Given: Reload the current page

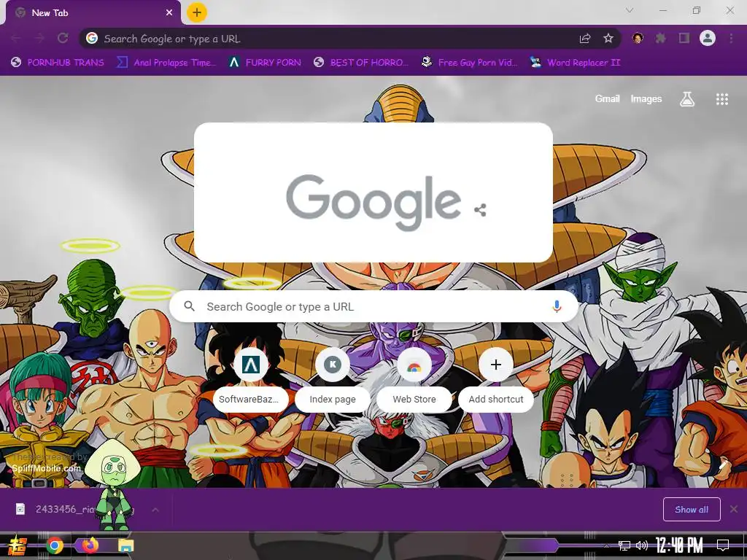Looking at the screenshot, I should coord(63,38).
